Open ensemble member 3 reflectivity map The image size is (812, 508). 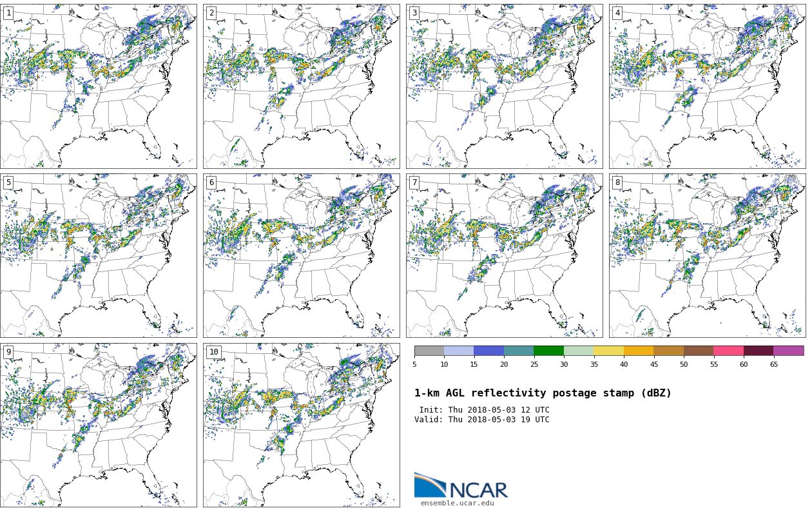pyautogui.click(x=504, y=86)
